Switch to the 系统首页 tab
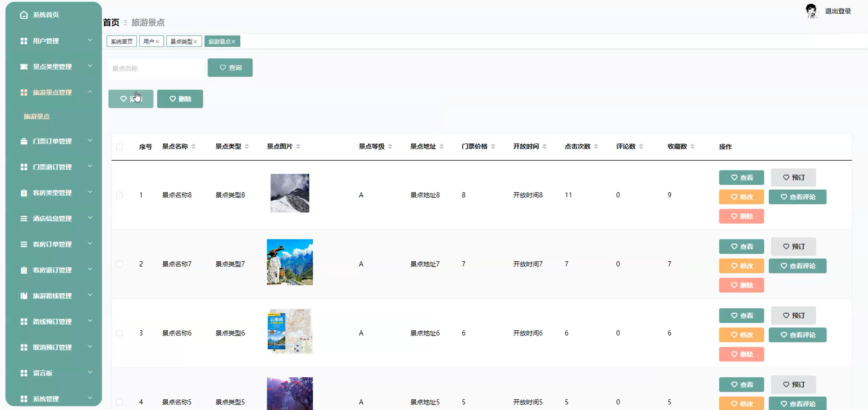Viewport: 868px width, 410px height. pyautogui.click(x=122, y=42)
